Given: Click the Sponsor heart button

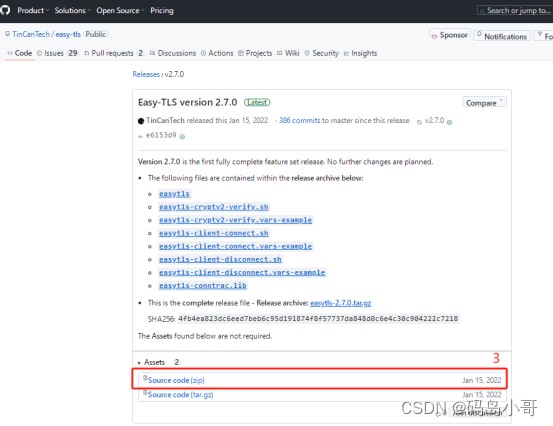Looking at the screenshot, I should pos(450,35).
